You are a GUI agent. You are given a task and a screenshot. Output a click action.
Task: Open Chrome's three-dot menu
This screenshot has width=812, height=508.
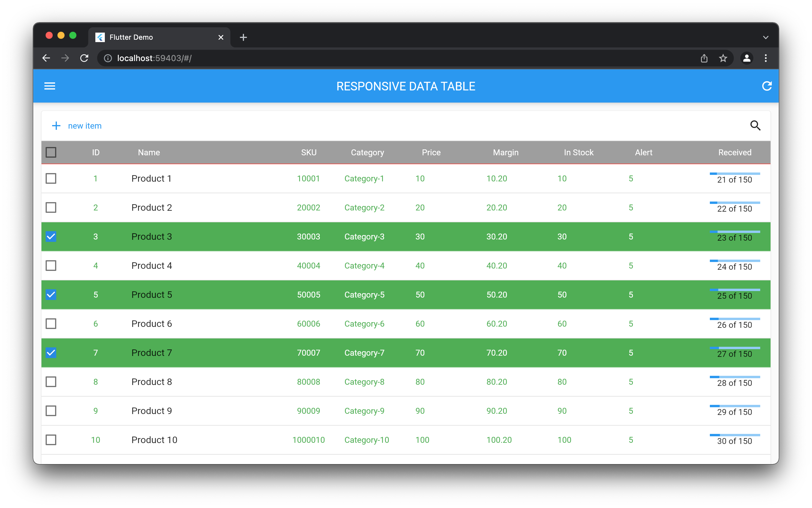coord(766,58)
